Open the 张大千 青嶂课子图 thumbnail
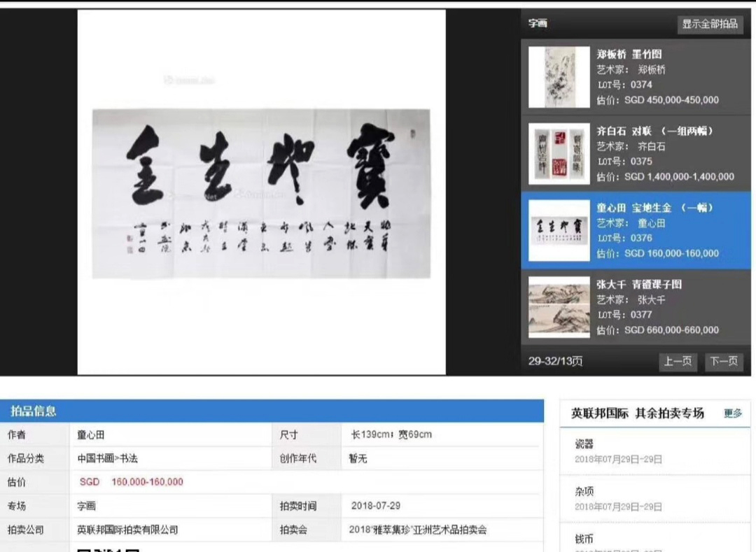Image resolution: width=756 pixels, height=552 pixels. [x=559, y=307]
